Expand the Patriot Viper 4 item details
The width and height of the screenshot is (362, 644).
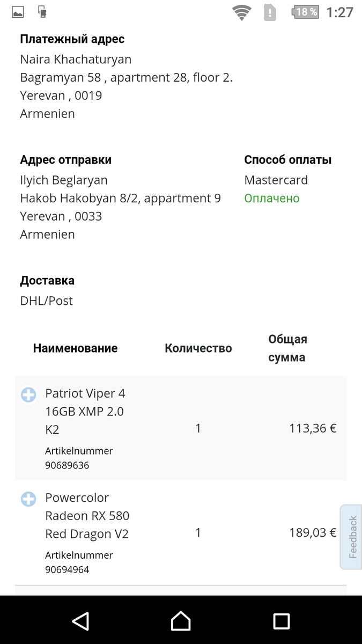(28, 395)
